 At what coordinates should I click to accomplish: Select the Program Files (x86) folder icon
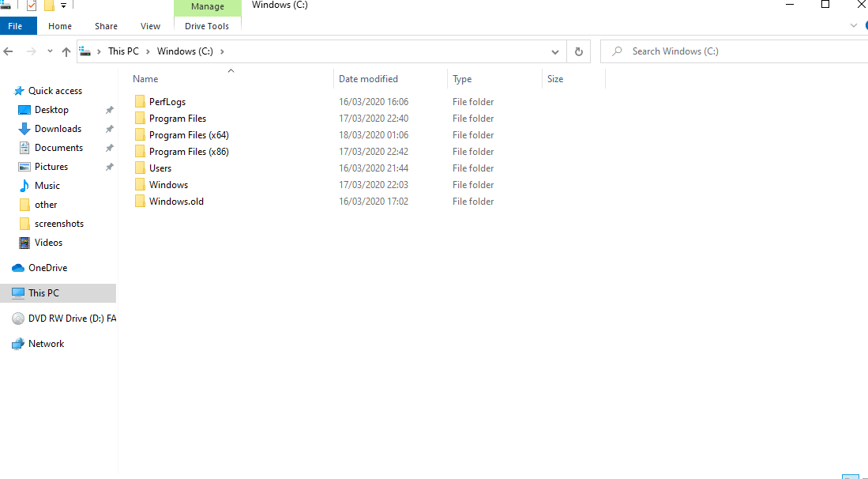tap(140, 151)
